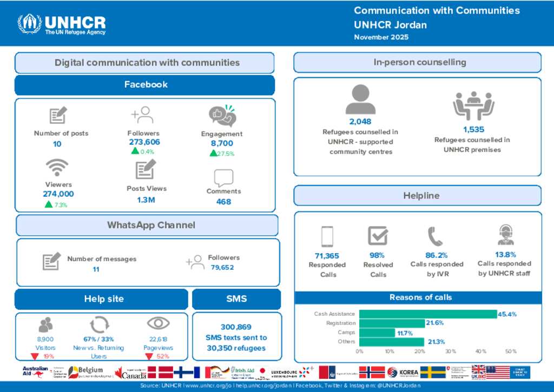Screen dimensions: 554x392
Task: Click the Pageviews red down arrow indicator
Action: pyautogui.click(x=149, y=356)
